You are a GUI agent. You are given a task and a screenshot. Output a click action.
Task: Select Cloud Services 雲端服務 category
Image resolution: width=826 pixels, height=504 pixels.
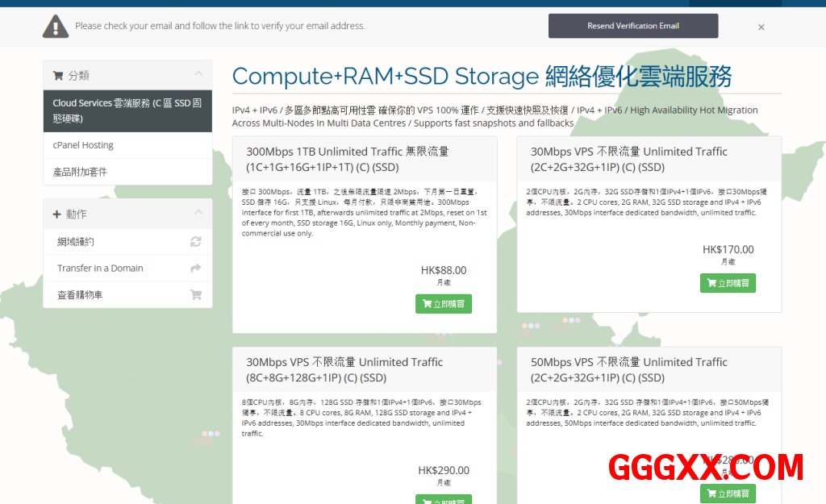point(127,110)
